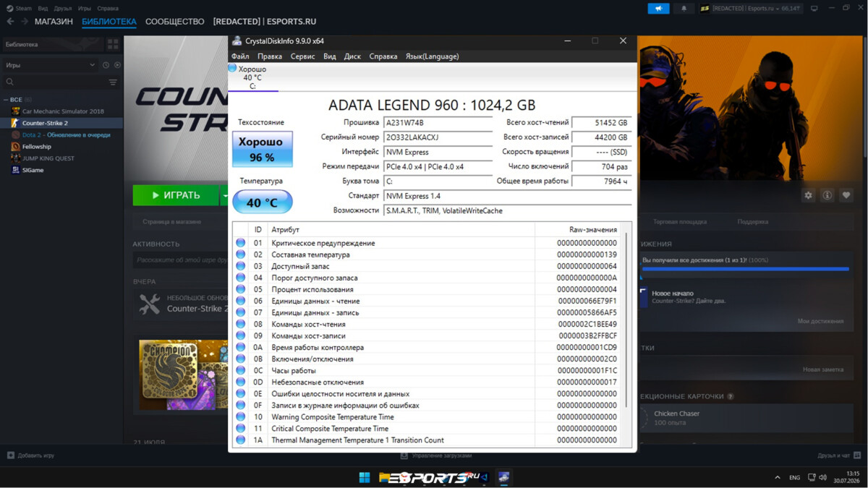The width and height of the screenshot is (868, 488).
Task: Open Правка menu in CrystalDiskInfo
Action: 270,56
